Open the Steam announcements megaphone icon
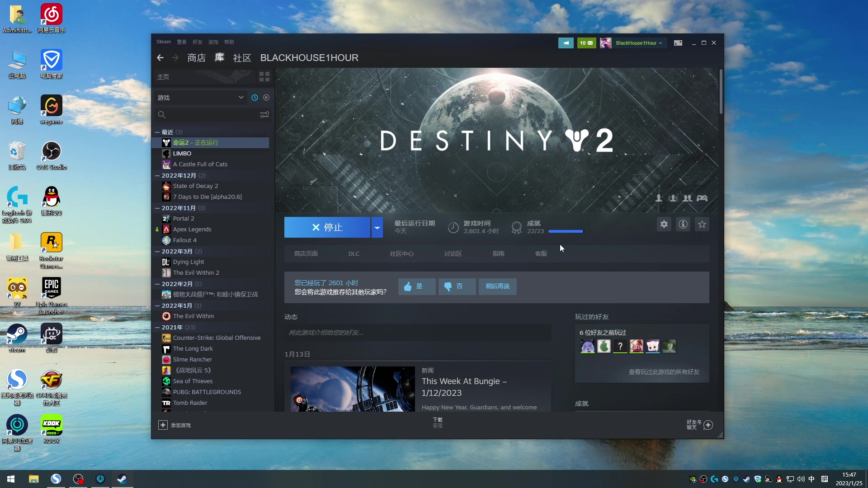Screen dimensions: 868x488 [566, 43]
